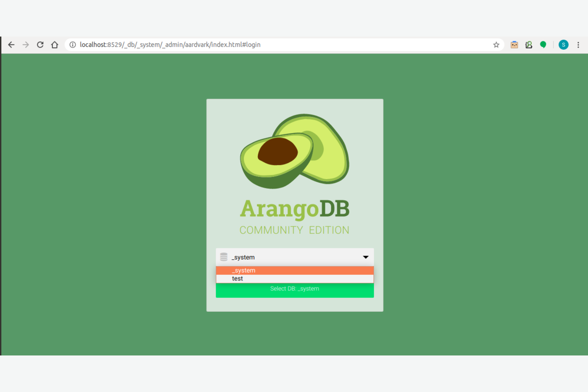Click the Select DB: _system button

(295, 290)
